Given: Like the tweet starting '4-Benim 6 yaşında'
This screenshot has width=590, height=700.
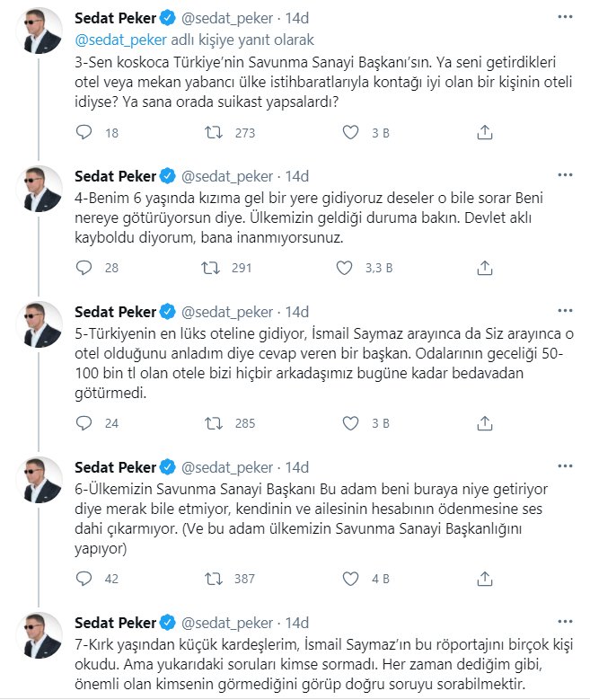Looking at the screenshot, I should [x=345, y=268].
